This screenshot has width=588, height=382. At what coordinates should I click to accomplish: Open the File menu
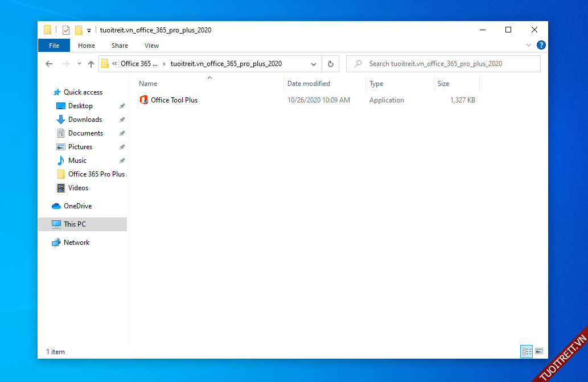54,46
